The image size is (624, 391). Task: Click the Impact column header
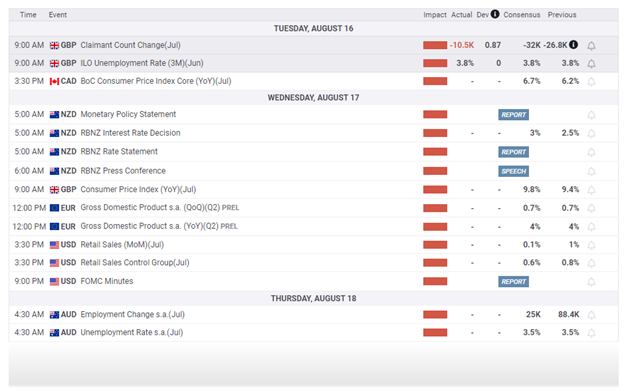tap(435, 15)
